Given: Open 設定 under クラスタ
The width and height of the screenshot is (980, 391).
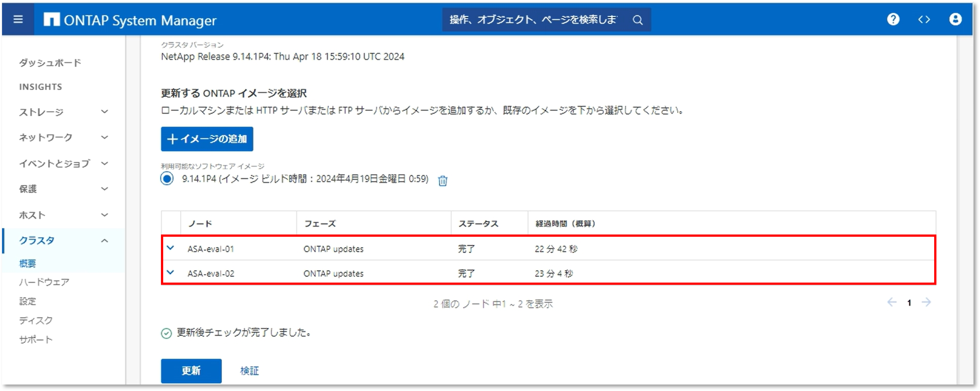Looking at the screenshot, I should [28, 301].
